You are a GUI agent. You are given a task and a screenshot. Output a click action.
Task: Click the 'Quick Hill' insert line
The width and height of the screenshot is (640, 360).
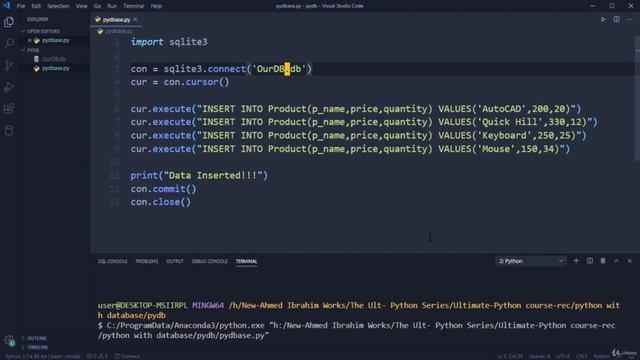[364, 122]
